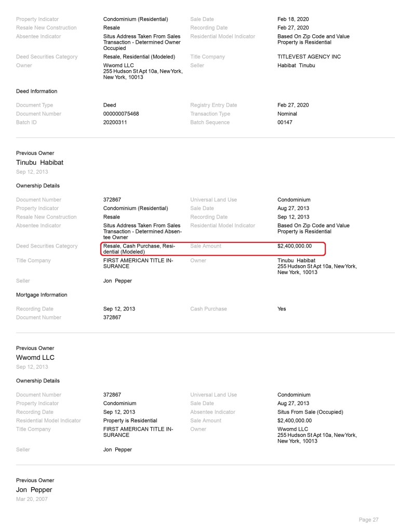Click the Batch ID value 20200311
This screenshot has height=532, width=411.
[x=115, y=122]
